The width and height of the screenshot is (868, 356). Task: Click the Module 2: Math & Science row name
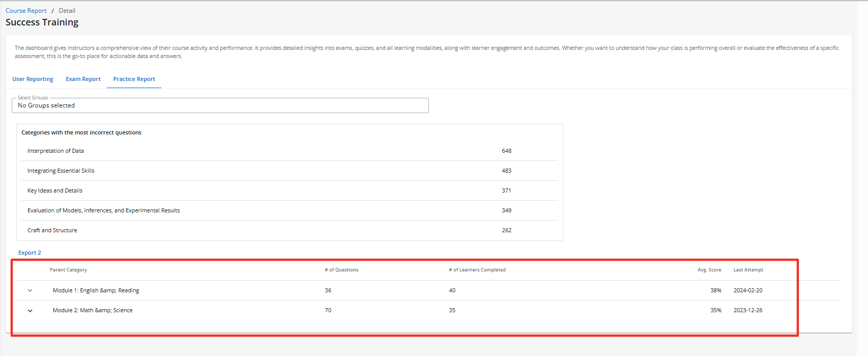click(93, 310)
